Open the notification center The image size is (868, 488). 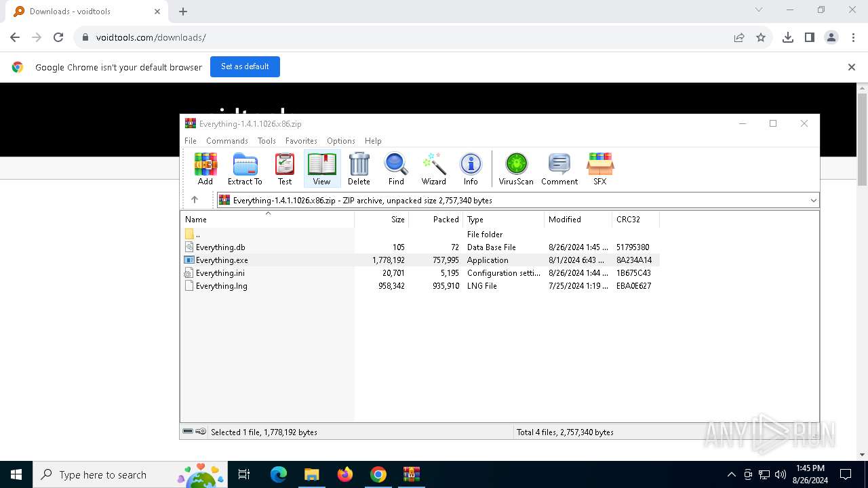tap(846, 474)
